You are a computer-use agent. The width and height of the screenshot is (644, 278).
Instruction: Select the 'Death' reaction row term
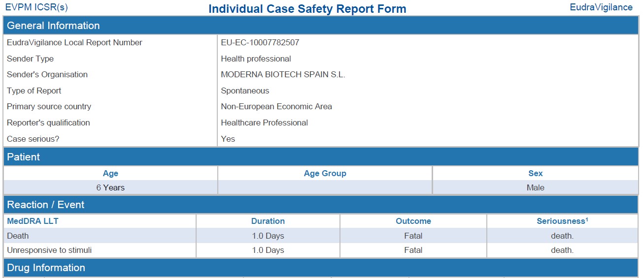point(18,236)
